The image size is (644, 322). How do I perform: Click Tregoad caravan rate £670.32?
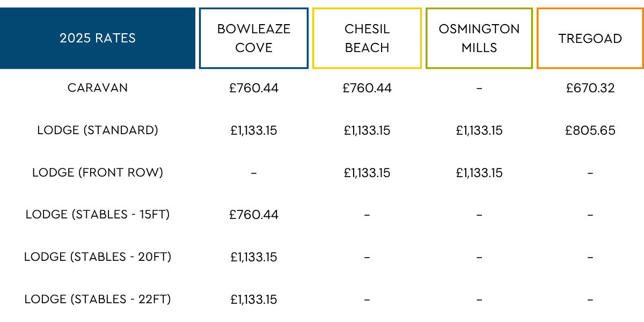(x=590, y=88)
